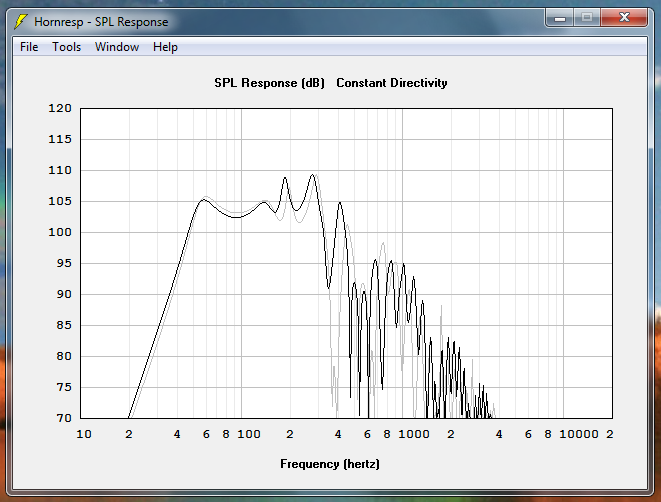Close the Hornresp SPL Response window
Image resolution: width=661 pixels, height=502 pixels.
pos(624,18)
